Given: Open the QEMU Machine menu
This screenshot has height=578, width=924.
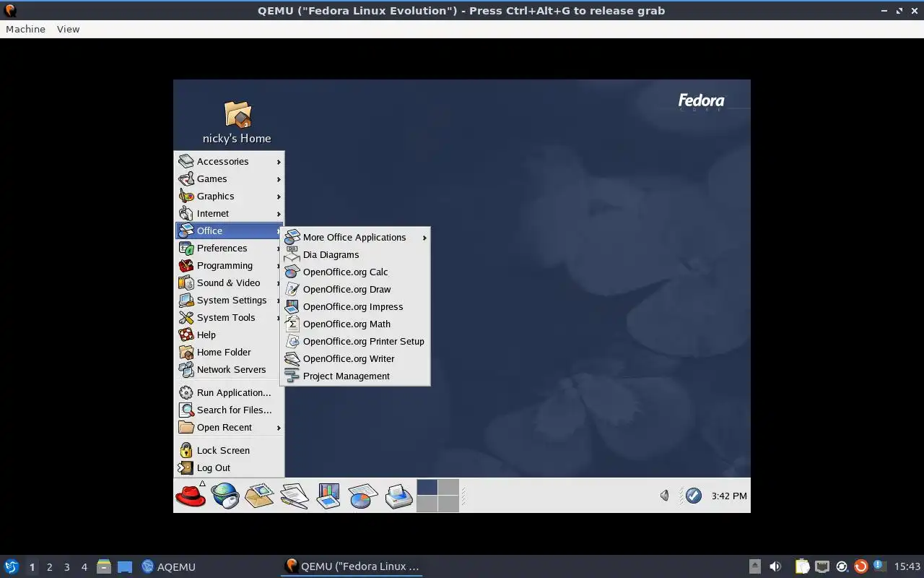Looking at the screenshot, I should click(25, 29).
